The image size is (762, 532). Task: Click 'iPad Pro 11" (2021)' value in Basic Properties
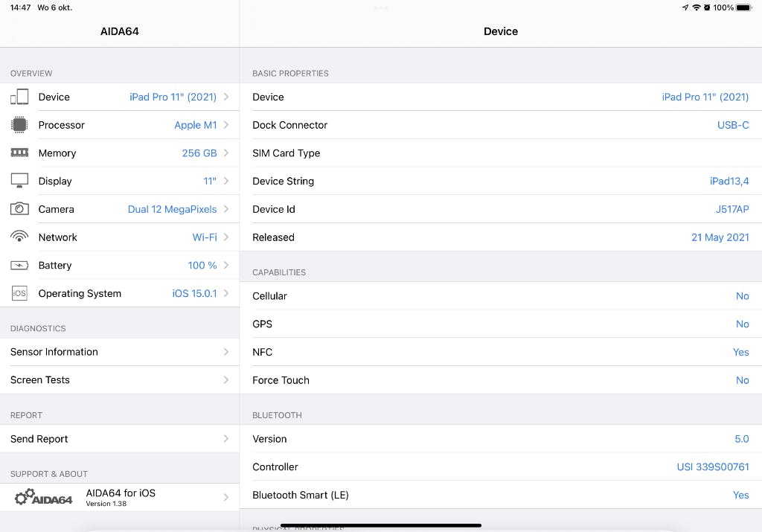[705, 97]
